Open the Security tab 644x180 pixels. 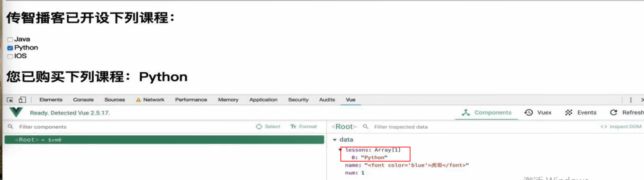[298, 100]
